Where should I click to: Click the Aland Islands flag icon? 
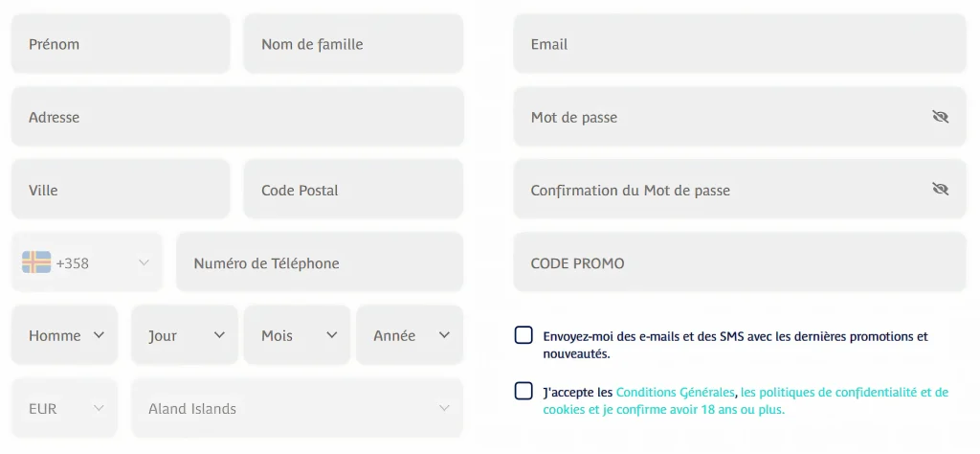pos(36,262)
